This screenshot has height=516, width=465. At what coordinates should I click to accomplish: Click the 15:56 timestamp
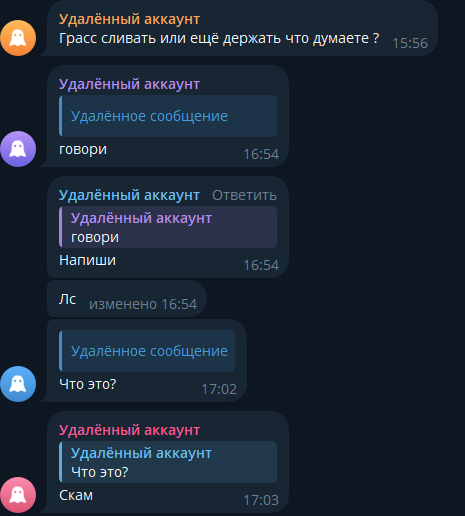tap(410, 43)
